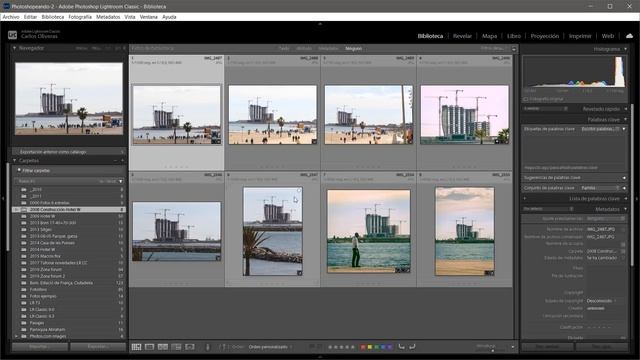Apply the yellow color label swatch
Image resolution: width=640 pixels, height=360 pixels.
tap(370, 347)
